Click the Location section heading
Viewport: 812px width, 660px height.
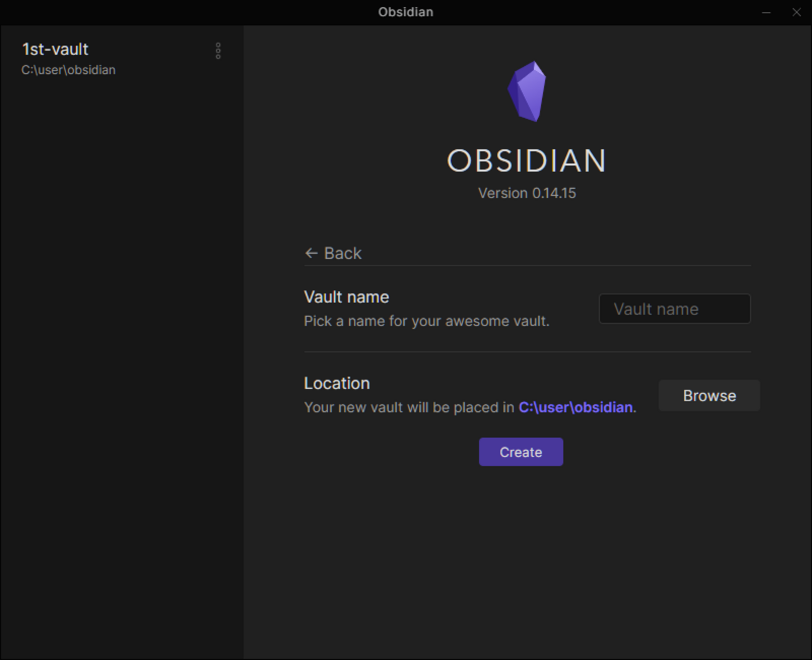(337, 382)
